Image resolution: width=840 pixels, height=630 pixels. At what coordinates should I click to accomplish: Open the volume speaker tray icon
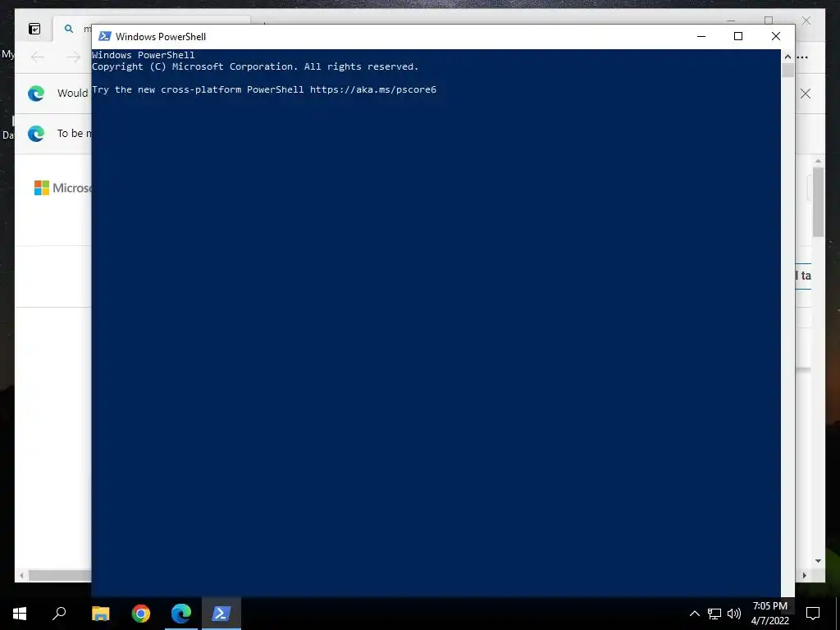click(x=734, y=614)
